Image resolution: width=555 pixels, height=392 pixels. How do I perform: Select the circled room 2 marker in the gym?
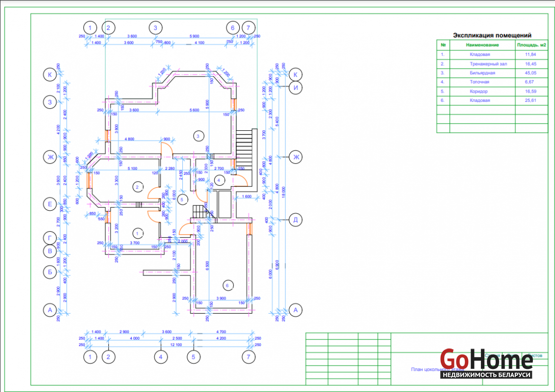[x=138, y=187]
